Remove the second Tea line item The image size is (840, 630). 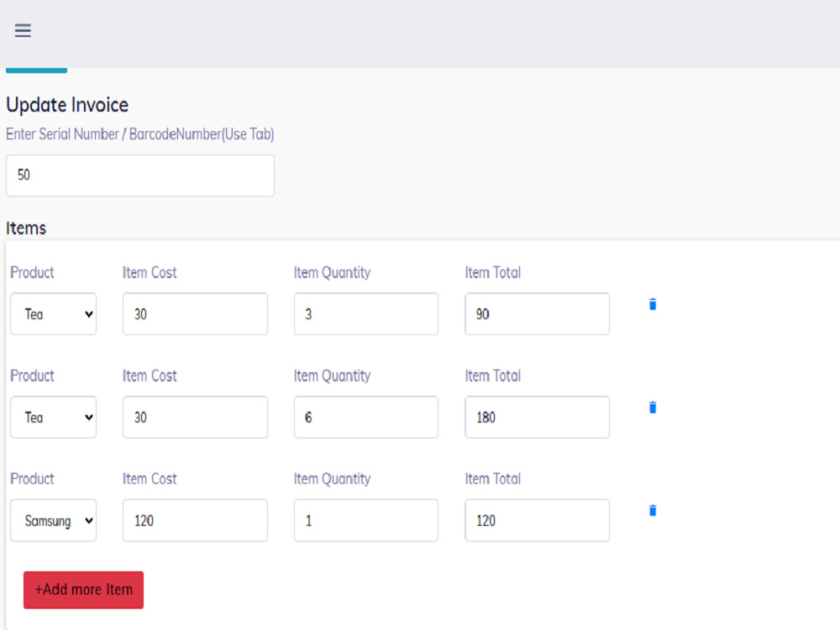tap(653, 407)
